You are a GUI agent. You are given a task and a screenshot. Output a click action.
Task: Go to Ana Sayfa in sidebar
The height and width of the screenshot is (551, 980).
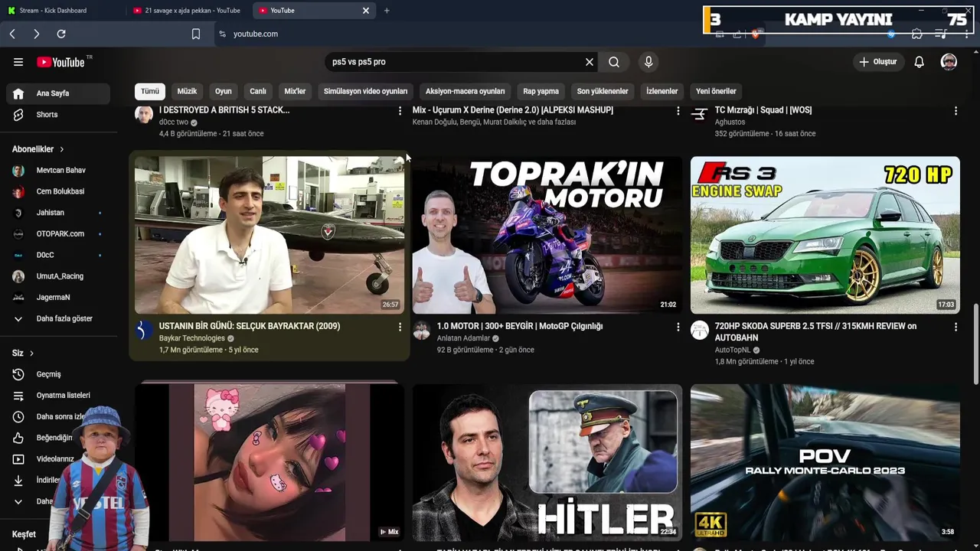(58, 93)
